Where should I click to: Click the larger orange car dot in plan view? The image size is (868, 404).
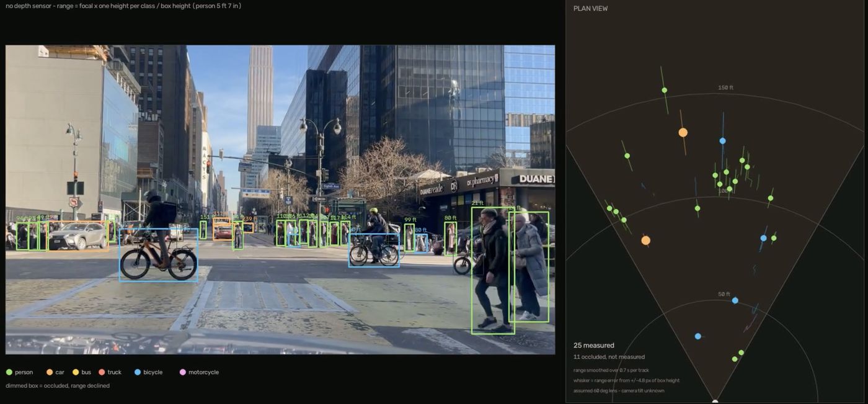683,132
